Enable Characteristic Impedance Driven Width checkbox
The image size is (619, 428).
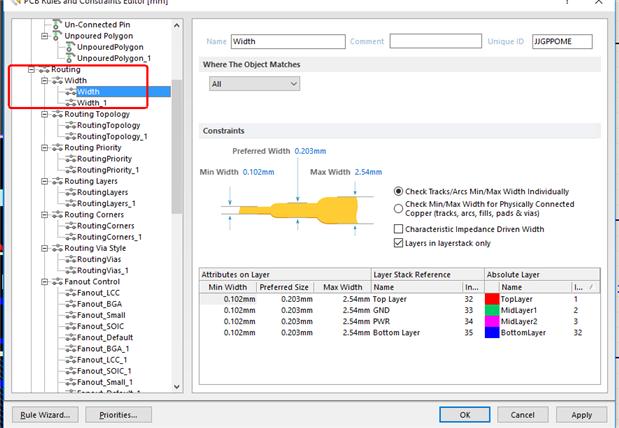(x=400, y=229)
